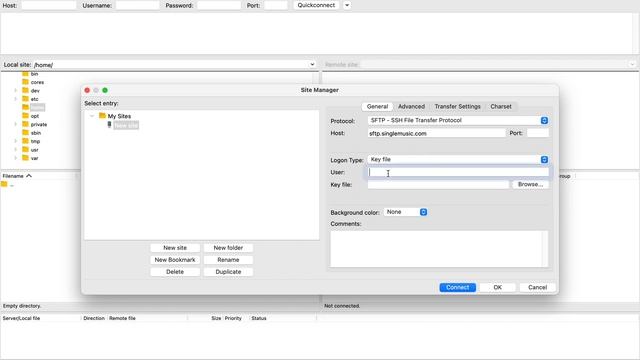Viewport: 640px width, 360px height.
Task: Click the Direction queue column header
Action: point(94,318)
